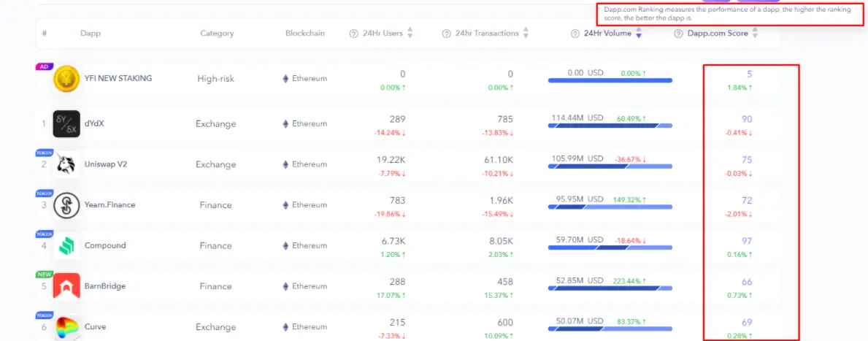The image size is (868, 341).
Task: Open the BarnBridge name link
Action: [104, 286]
